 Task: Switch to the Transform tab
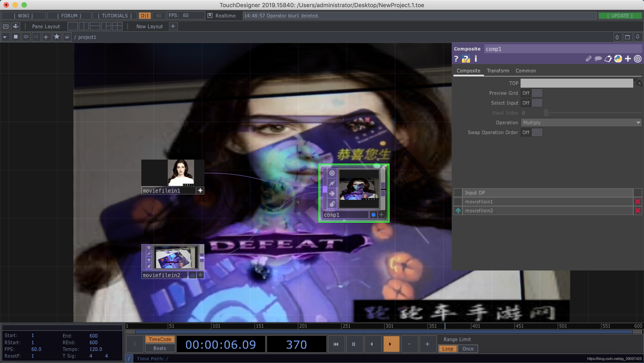[498, 71]
